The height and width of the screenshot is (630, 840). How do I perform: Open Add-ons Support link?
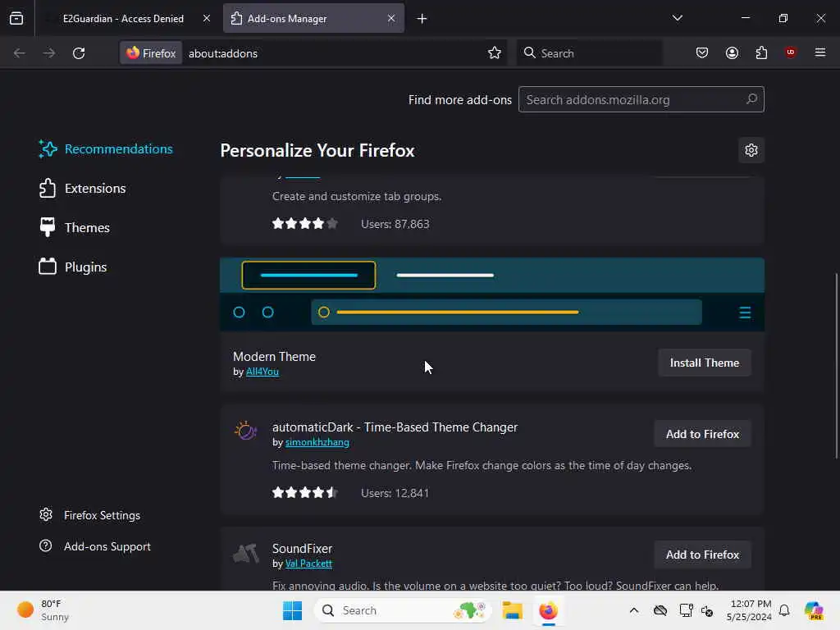coord(95,546)
